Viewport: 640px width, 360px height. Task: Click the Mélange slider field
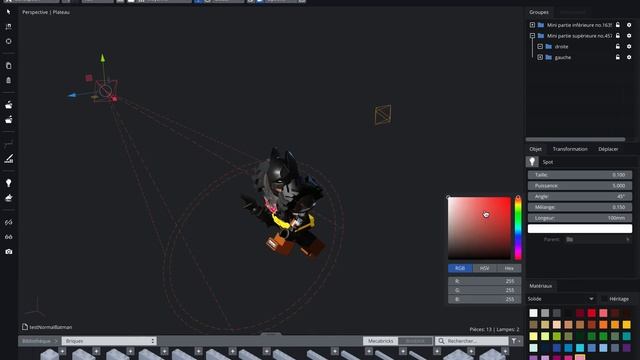580,207
